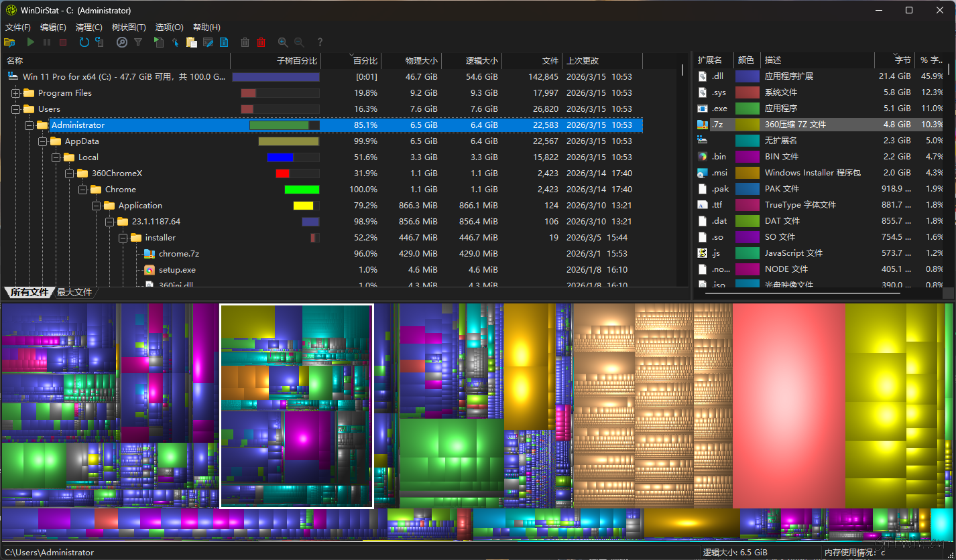Click the open folder/select drive toolbar icon
Viewport: 956px width, 560px height.
tap(9, 42)
